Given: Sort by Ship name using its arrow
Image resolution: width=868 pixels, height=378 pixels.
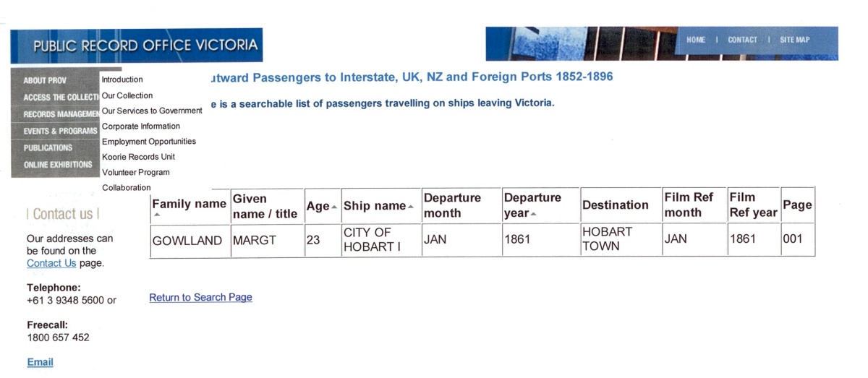Looking at the screenshot, I should point(411,207).
